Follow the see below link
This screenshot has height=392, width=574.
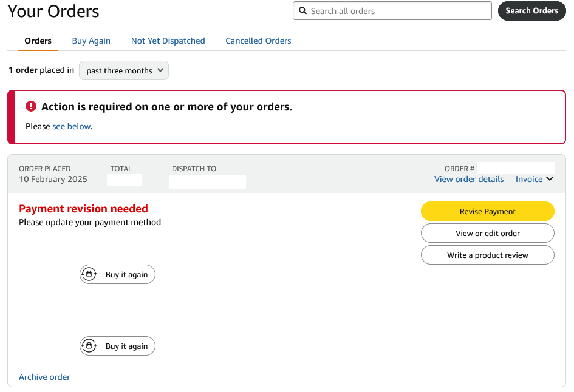point(71,126)
